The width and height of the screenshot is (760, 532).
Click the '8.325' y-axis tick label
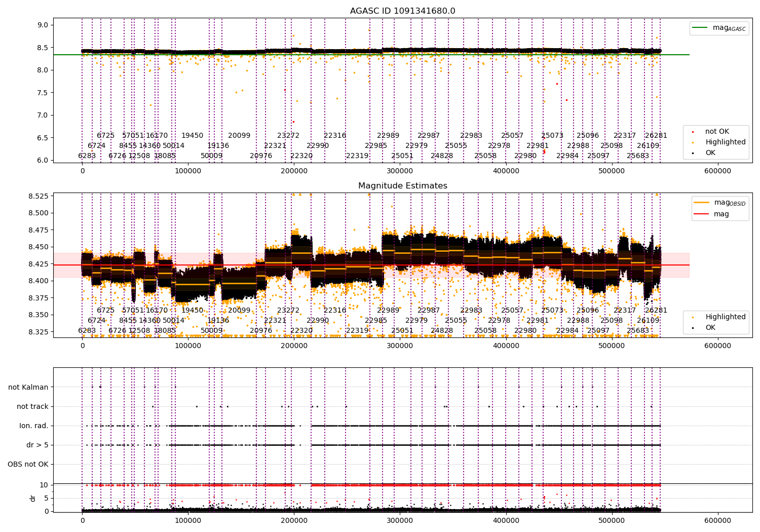[39, 332]
